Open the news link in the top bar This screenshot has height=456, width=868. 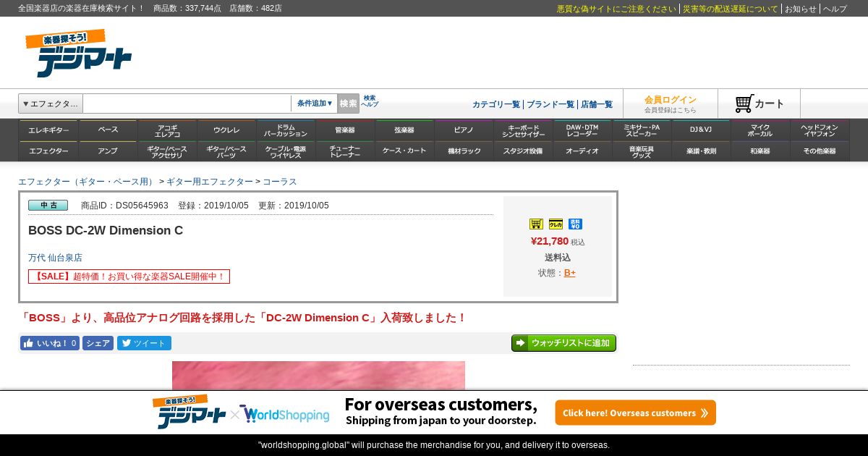tap(801, 9)
